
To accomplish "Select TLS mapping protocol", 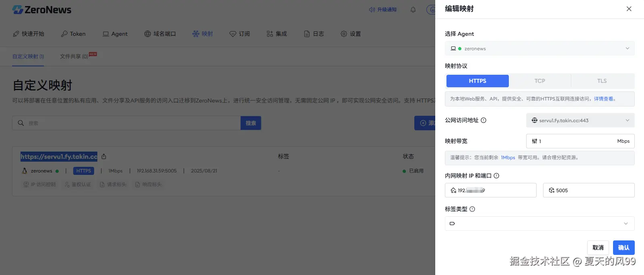I will 602,81.
